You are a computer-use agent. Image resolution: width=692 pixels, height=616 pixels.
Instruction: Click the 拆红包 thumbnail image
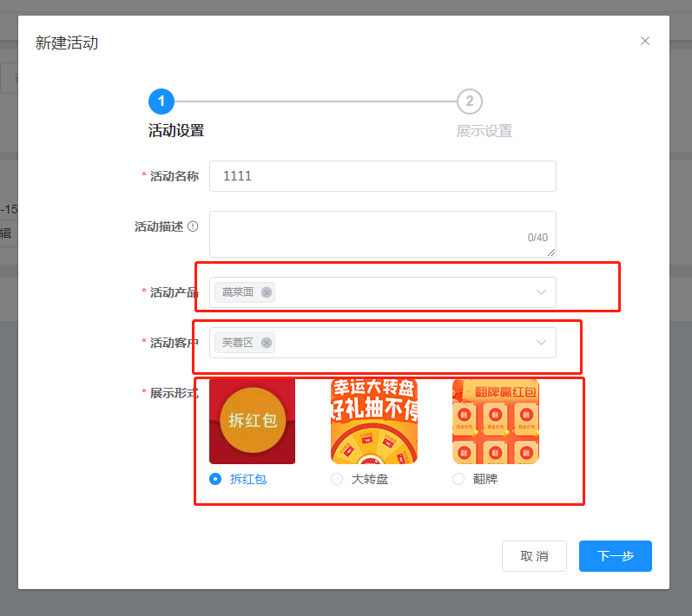(253, 421)
